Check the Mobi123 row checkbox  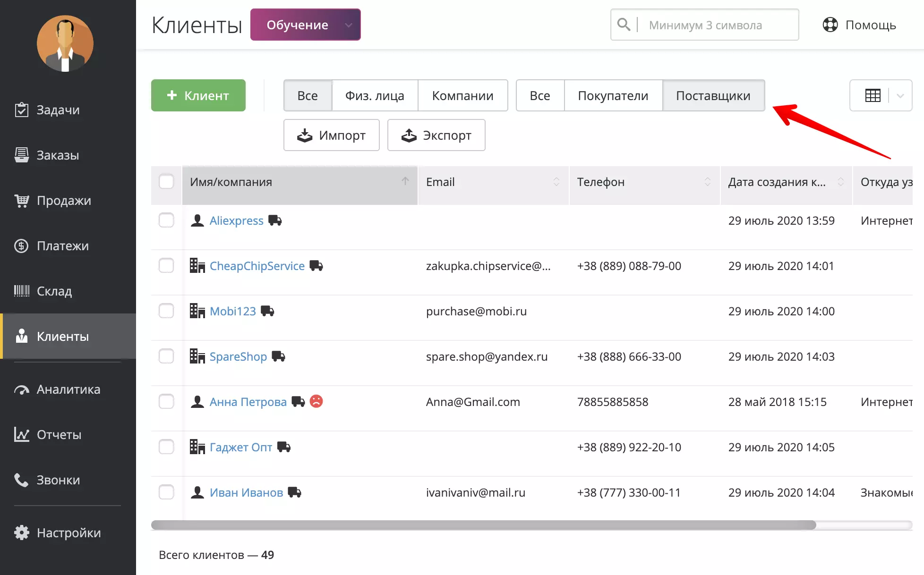click(166, 311)
